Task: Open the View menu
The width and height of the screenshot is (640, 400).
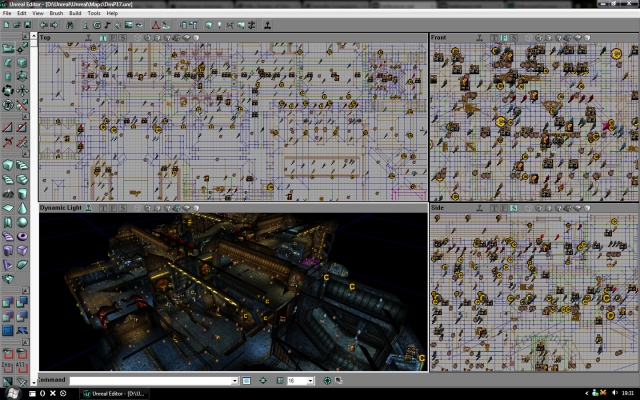Action: 38,13
